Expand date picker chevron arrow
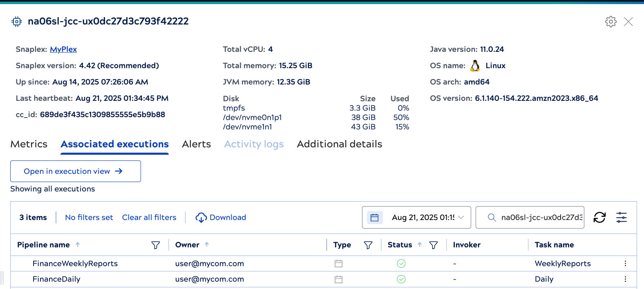The image size is (644, 289). point(461,218)
